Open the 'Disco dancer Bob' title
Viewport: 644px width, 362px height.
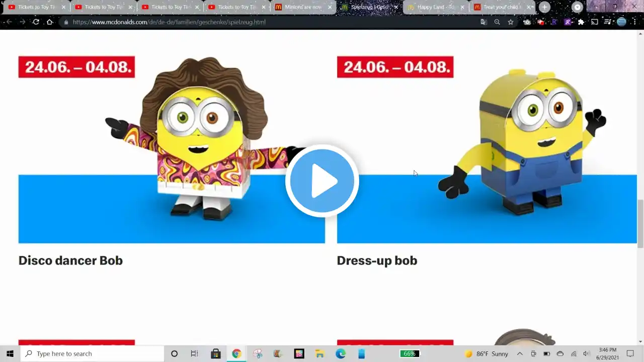[70, 260]
